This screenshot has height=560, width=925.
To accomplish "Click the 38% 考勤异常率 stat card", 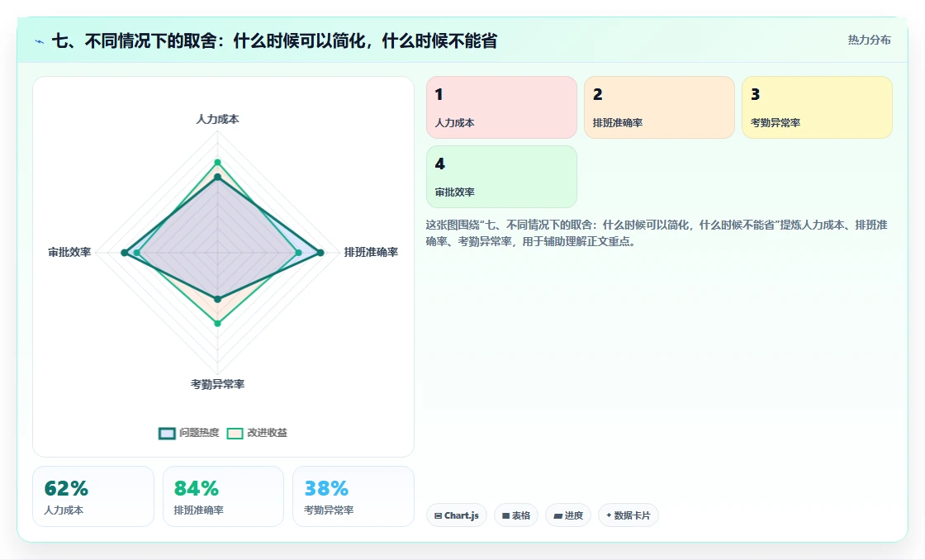I will tap(353, 496).
